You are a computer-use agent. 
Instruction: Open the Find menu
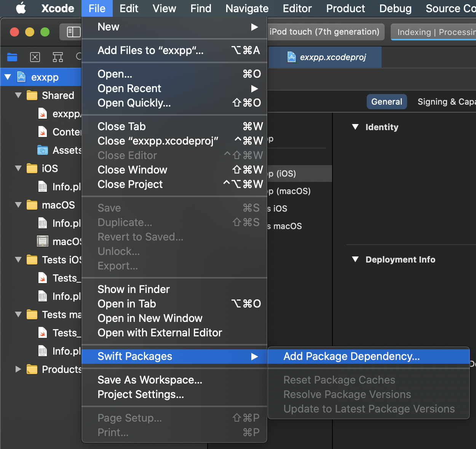click(201, 8)
